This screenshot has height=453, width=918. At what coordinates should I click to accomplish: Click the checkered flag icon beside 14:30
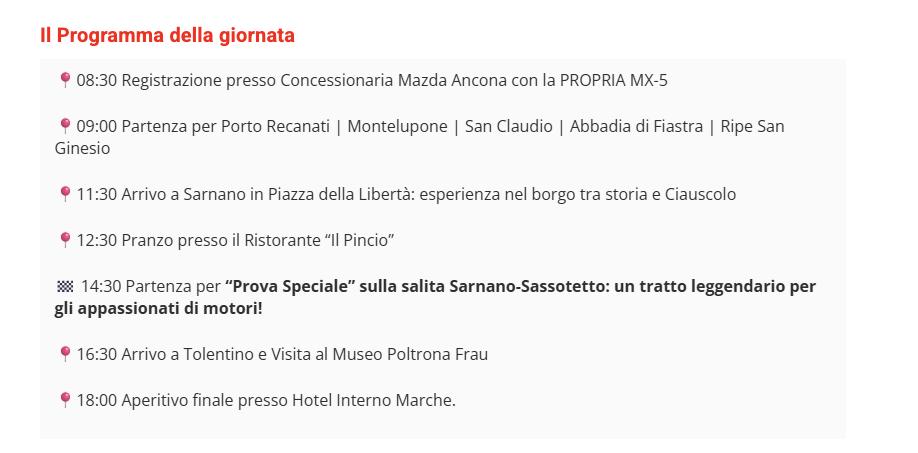pyautogui.click(x=66, y=286)
